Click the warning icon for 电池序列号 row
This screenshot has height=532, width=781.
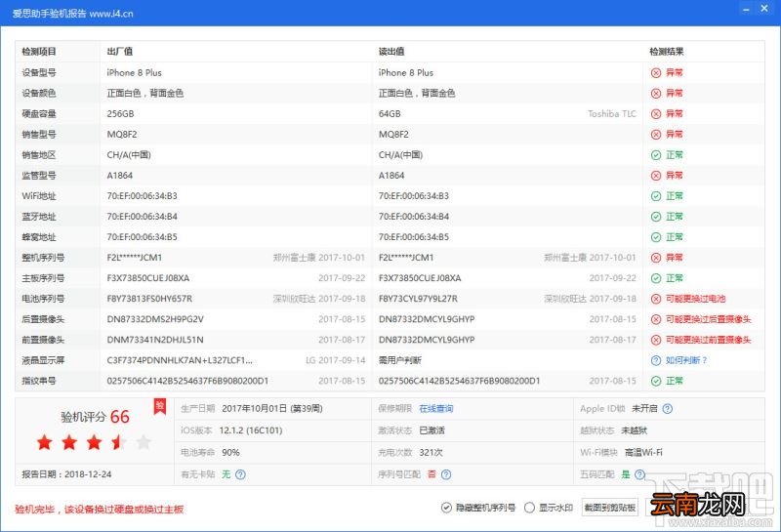point(656,299)
